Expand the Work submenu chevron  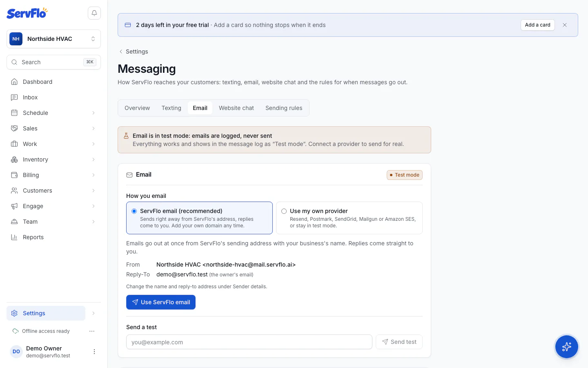(94, 144)
